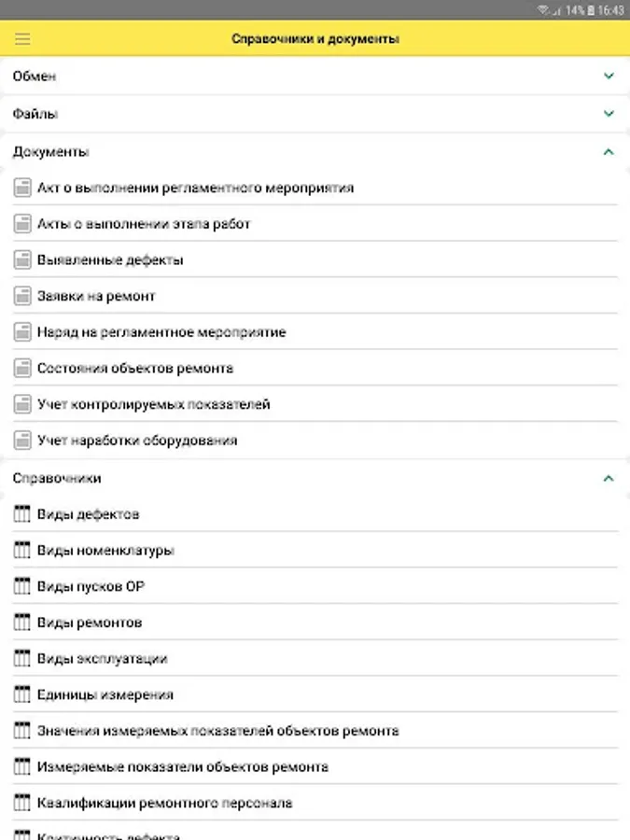Click document icon next to Заявки на ремонт

[22, 297]
